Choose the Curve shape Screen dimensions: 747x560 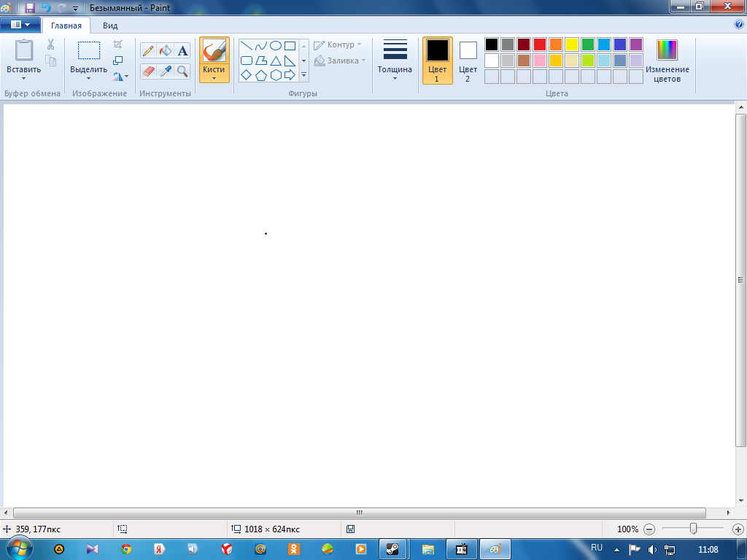pyautogui.click(x=261, y=46)
